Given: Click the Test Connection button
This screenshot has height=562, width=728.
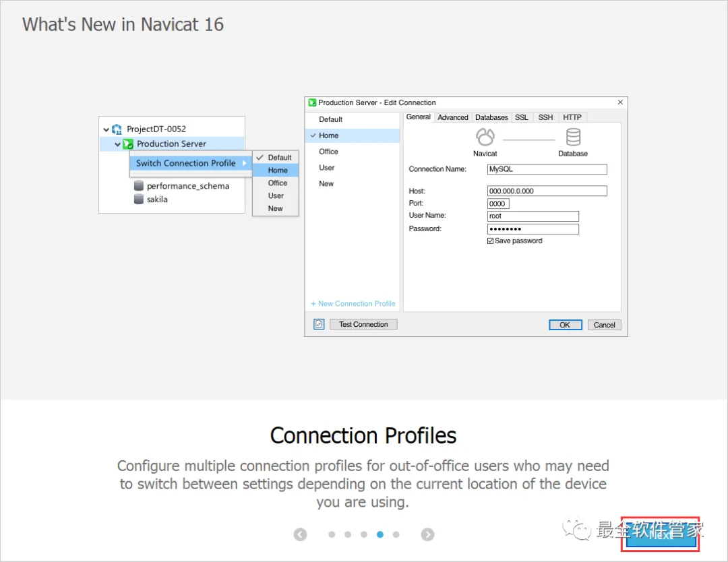Looking at the screenshot, I should 363,324.
